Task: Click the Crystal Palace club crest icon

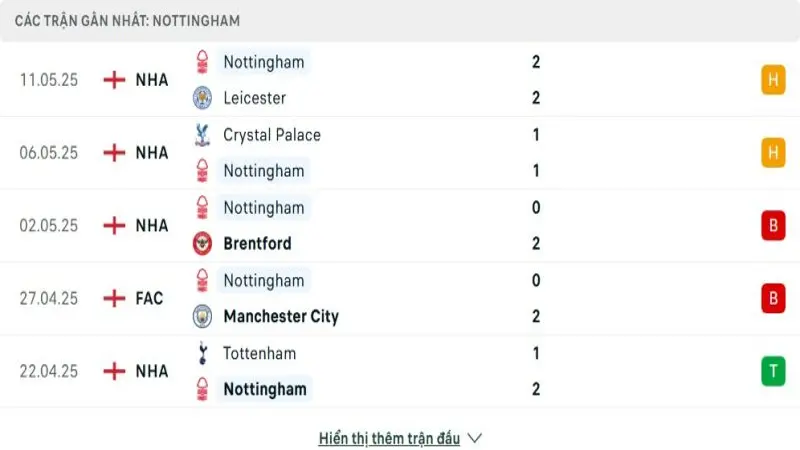Action: [203, 135]
